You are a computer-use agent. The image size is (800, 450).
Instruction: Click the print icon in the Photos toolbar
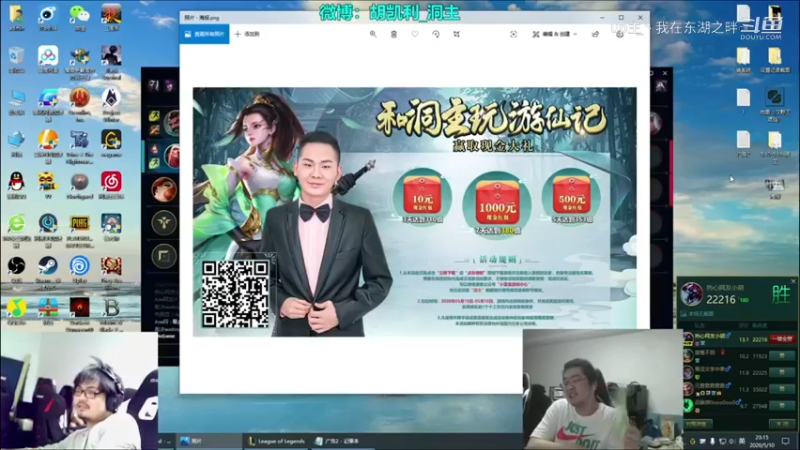point(619,34)
